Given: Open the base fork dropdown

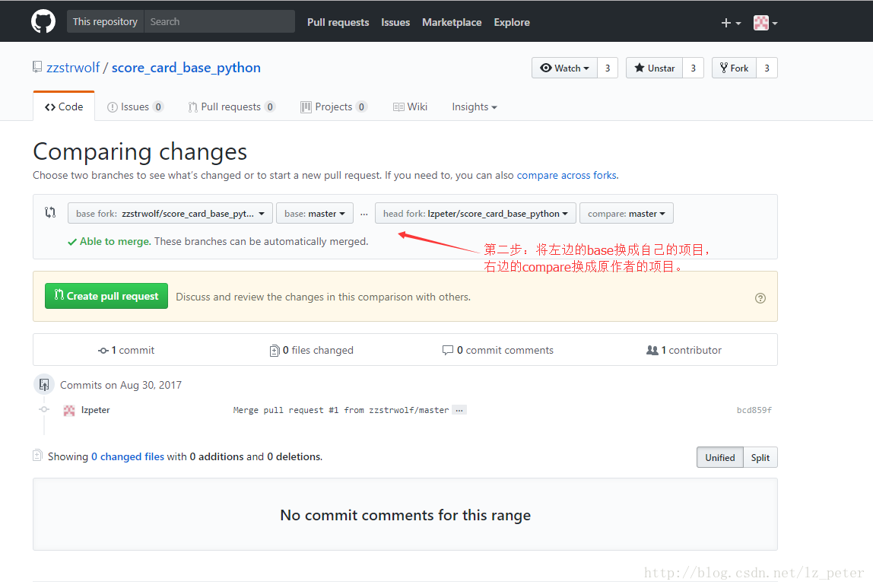Looking at the screenshot, I should 170,213.
